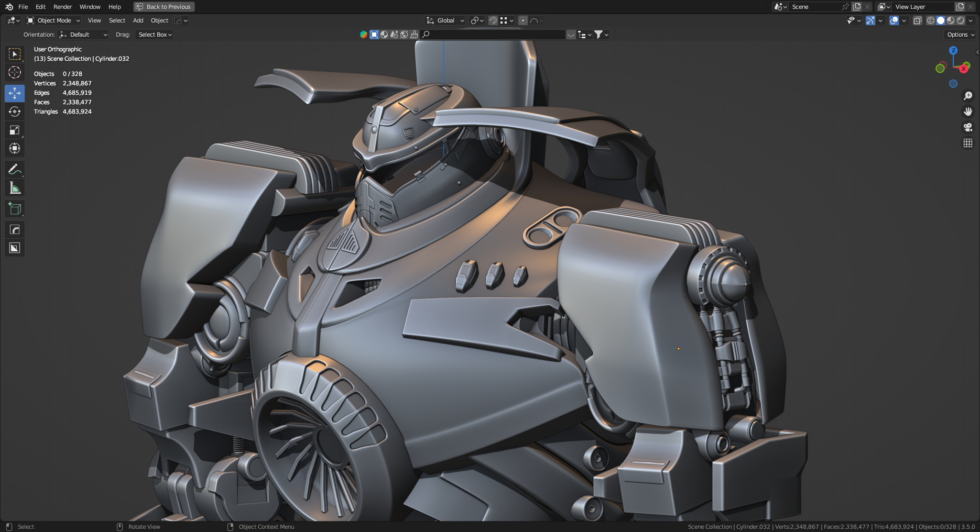Click the search filter field
This screenshot has height=532, width=980.
tap(493, 35)
